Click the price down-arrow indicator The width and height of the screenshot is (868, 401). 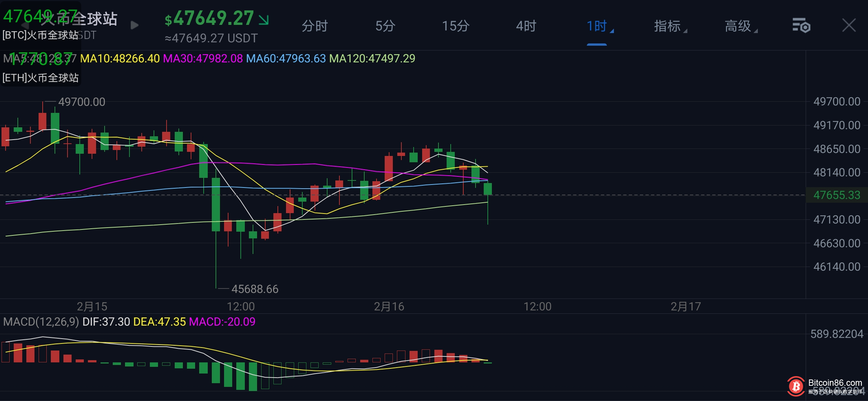pos(264,20)
